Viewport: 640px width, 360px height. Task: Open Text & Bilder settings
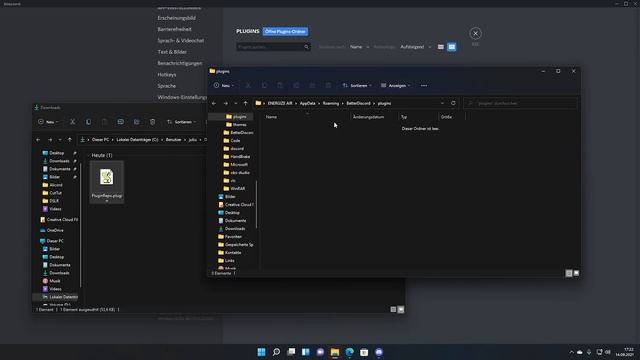click(172, 52)
